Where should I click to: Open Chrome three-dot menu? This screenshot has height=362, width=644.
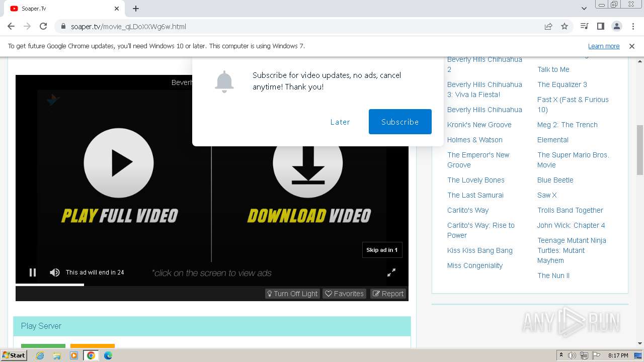(632, 26)
